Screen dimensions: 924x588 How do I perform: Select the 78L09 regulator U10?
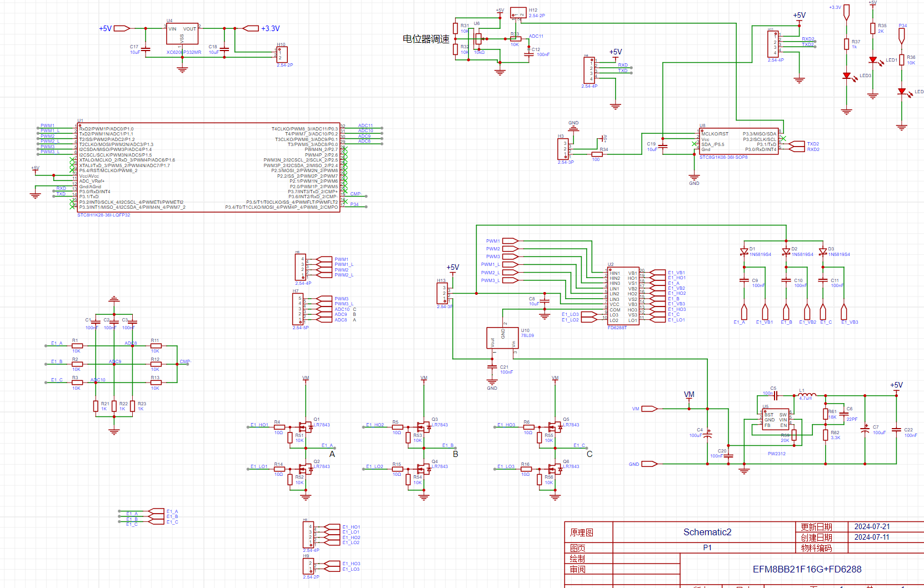click(x=503, y=338)
